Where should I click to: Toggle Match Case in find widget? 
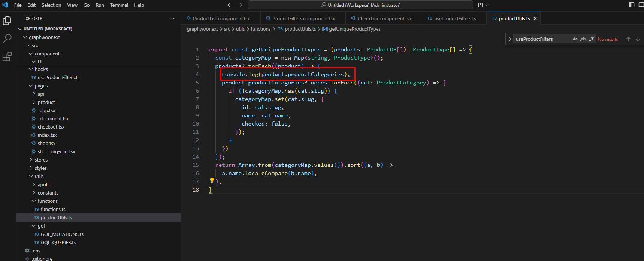[x=575, y=39]
